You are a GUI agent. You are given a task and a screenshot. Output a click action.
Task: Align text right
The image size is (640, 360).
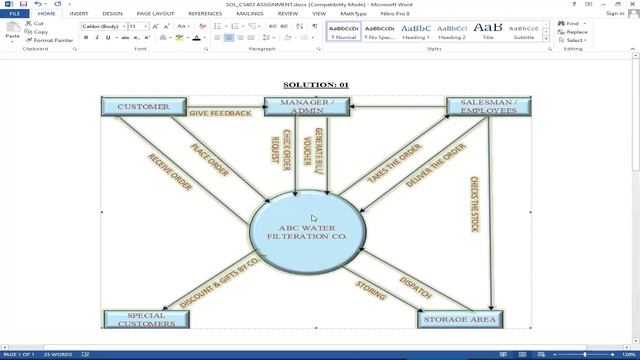[240, 38]
